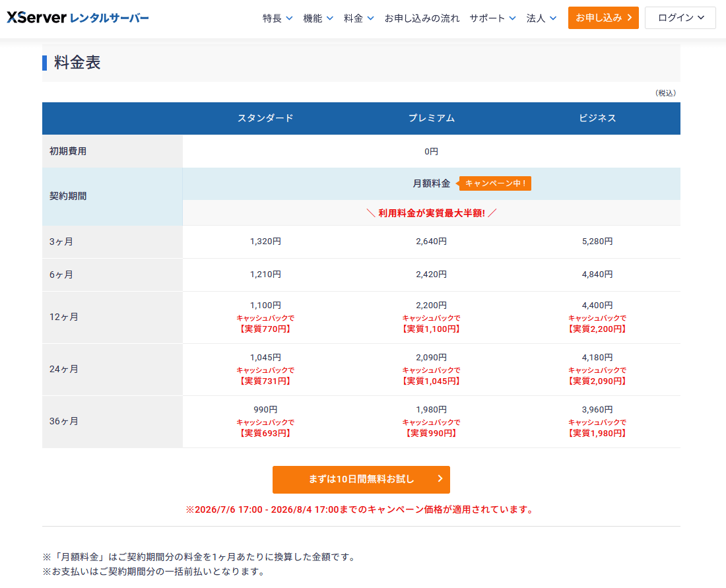Click the 【実質2,200円】 cashback text

(597, 329)
